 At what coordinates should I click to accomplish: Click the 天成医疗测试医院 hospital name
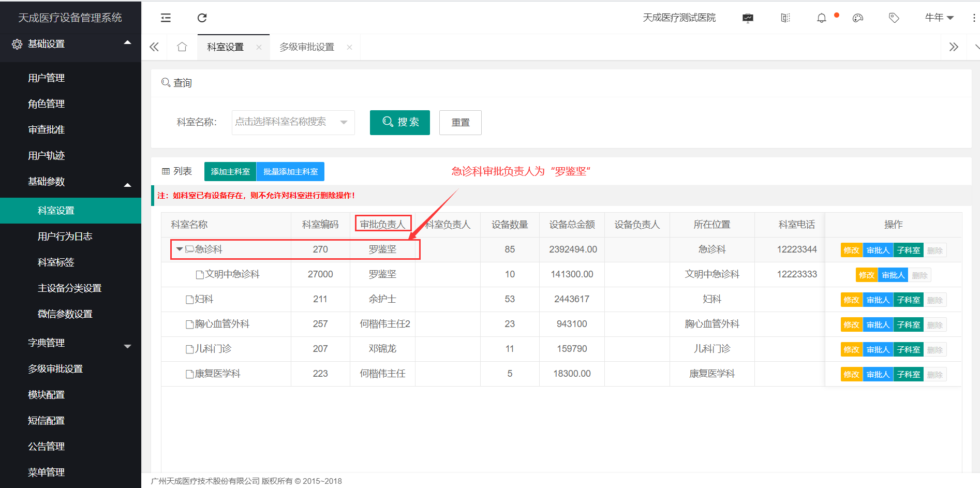point(679,18)
